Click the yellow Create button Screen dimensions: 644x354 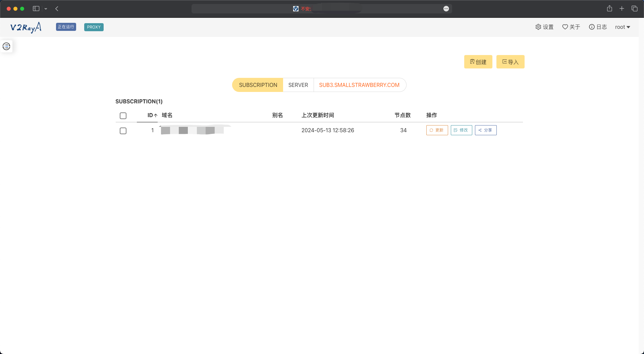[478, 62]
